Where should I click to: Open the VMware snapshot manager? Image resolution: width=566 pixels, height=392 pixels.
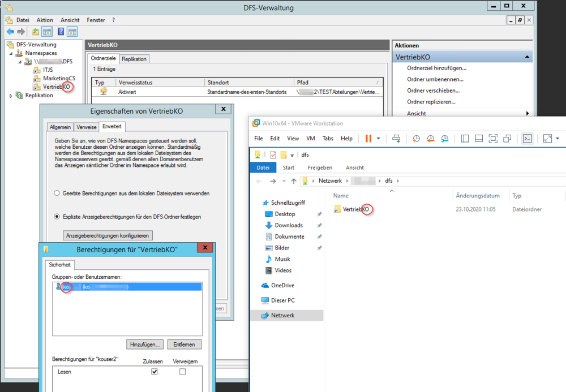447,138
